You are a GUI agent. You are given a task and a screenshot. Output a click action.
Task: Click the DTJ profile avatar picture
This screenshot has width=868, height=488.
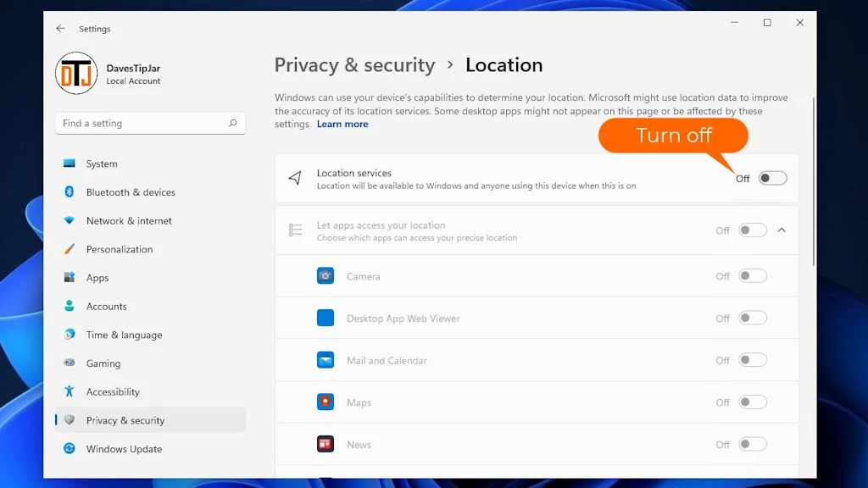76,73
